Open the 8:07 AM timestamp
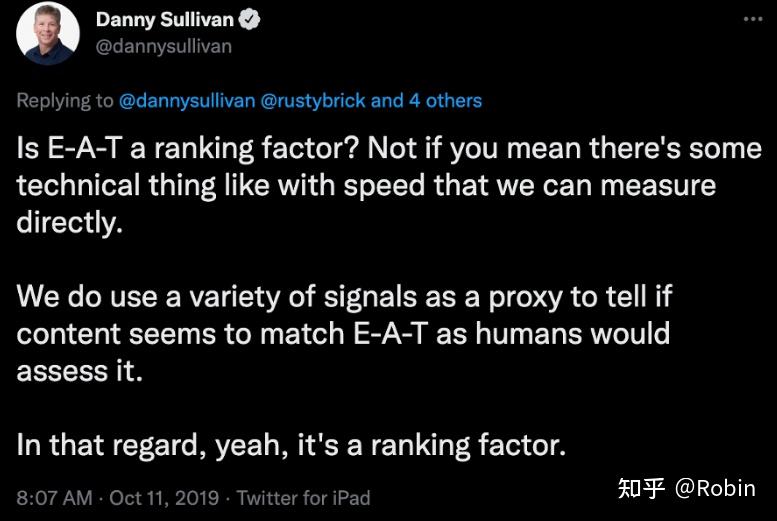Screen dimensions: 777x521 pyautogui.click(x=55, y=498)
